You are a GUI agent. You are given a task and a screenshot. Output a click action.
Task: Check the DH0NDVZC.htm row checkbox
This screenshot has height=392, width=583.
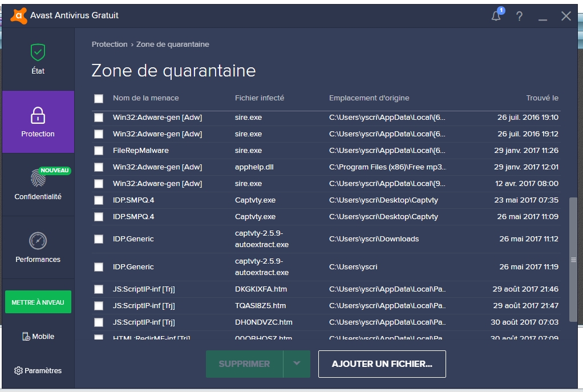[x=99, y=322]
